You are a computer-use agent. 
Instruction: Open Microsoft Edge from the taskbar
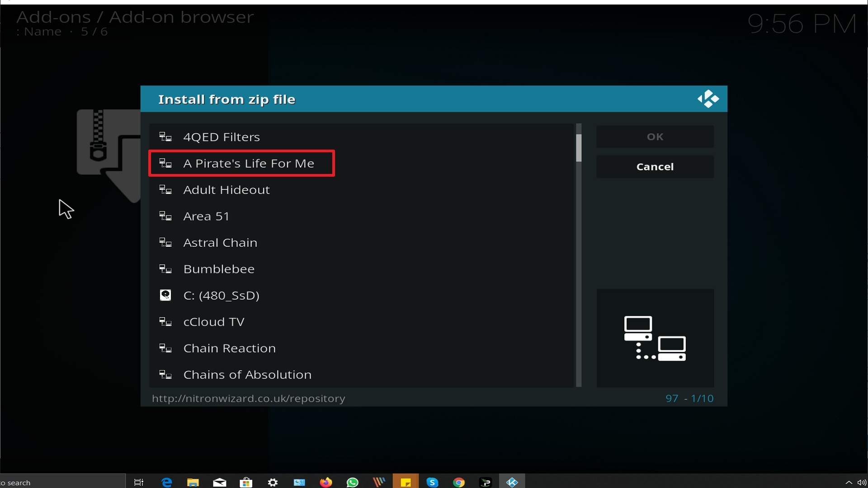[166, 482]
